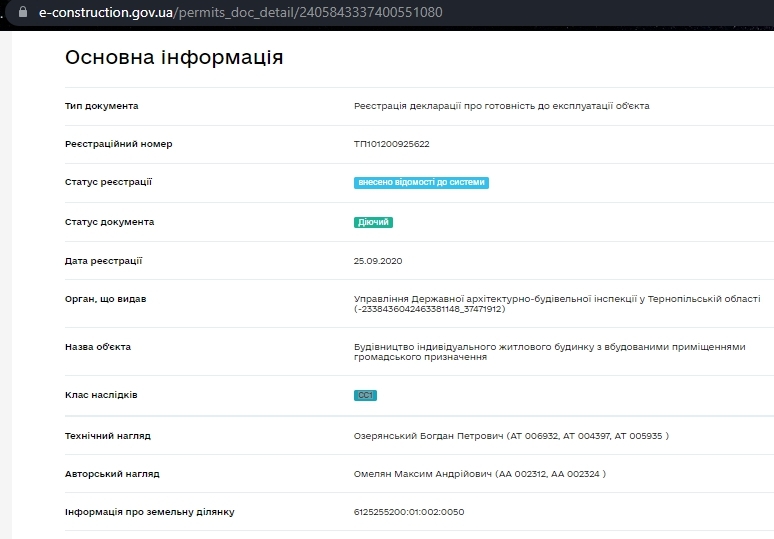This screenshot has width=774, height=539.
Task: Click the 'Дата реєстрації' label
Action: coord(103,261)
